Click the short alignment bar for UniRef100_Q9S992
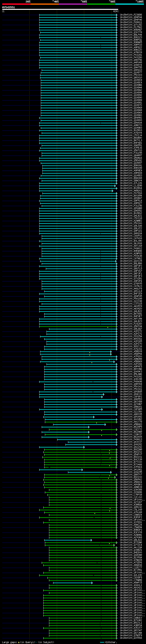 pos(69,417)
